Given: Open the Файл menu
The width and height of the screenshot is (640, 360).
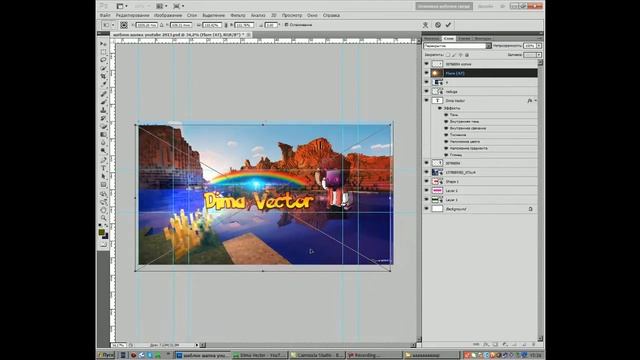Looking at the screenshot, I should coord(105,16).
